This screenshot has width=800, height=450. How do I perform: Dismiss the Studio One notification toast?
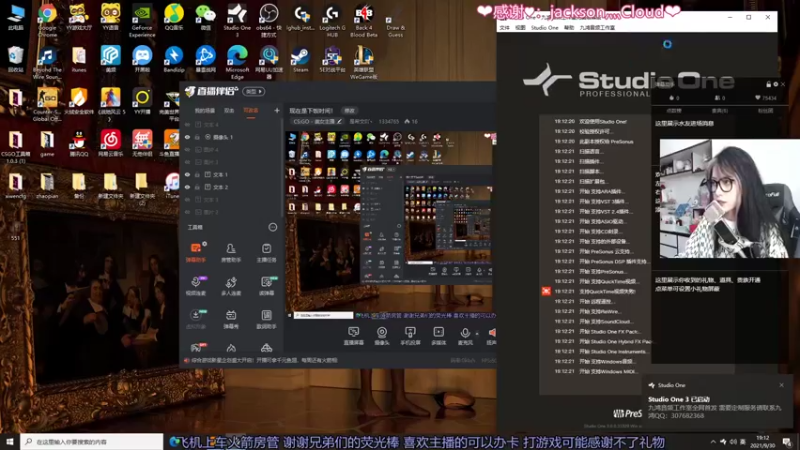(781, 385)
